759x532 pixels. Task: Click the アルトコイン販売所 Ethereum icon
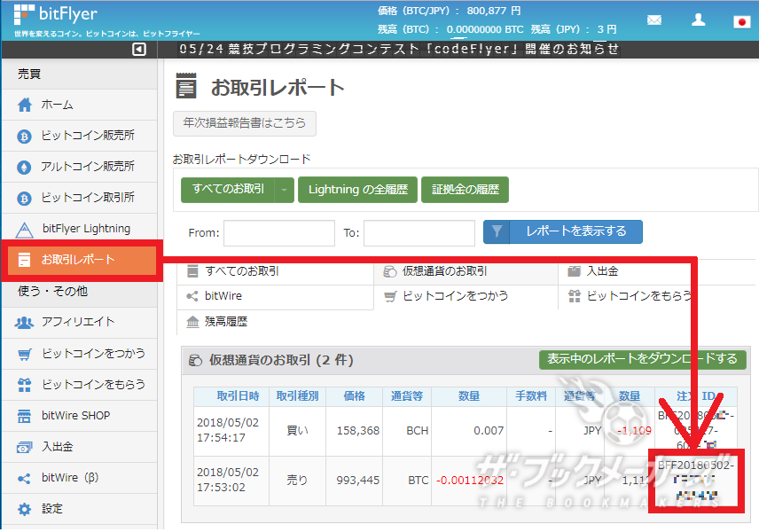[24, 167]
